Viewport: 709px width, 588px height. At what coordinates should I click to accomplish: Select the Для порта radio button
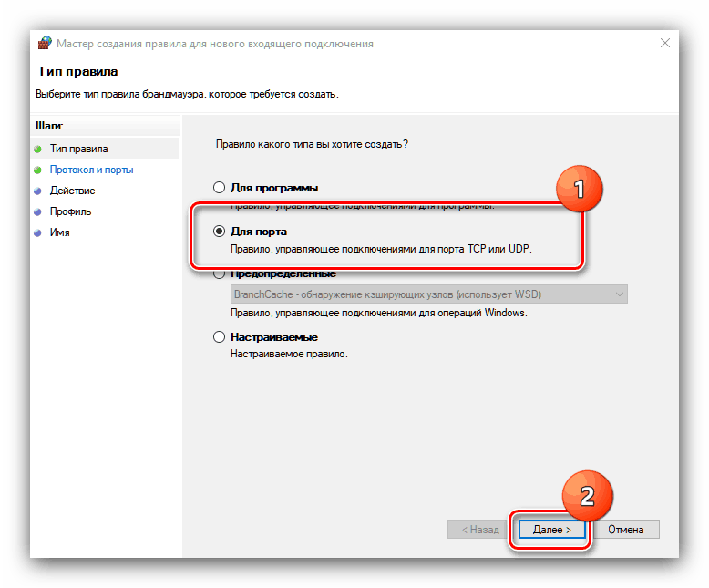click(219, 232)
